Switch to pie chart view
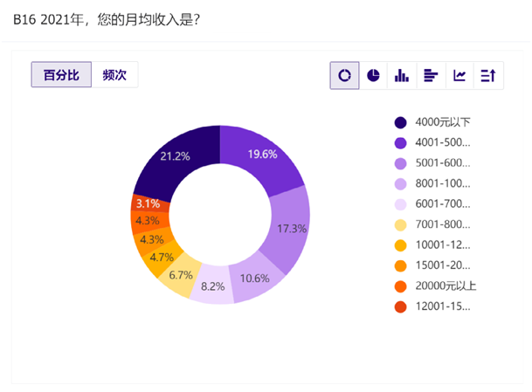The image size is (532, 392). tap(373, 76)
